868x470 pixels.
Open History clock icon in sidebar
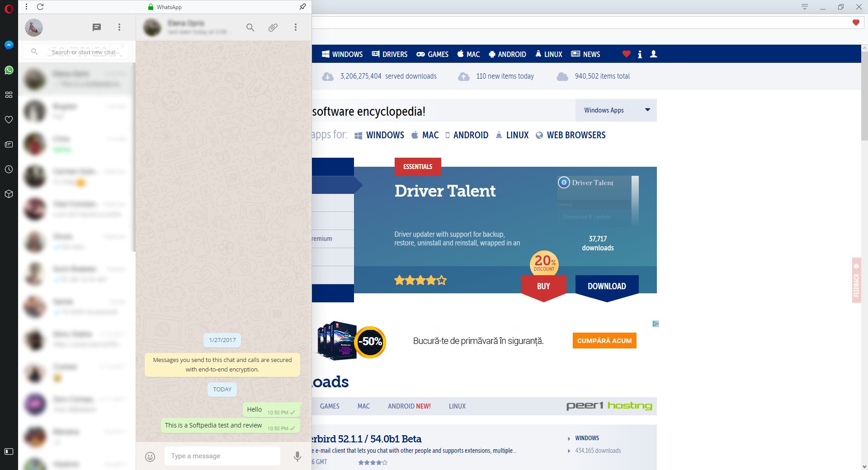(x=9, y=169)
